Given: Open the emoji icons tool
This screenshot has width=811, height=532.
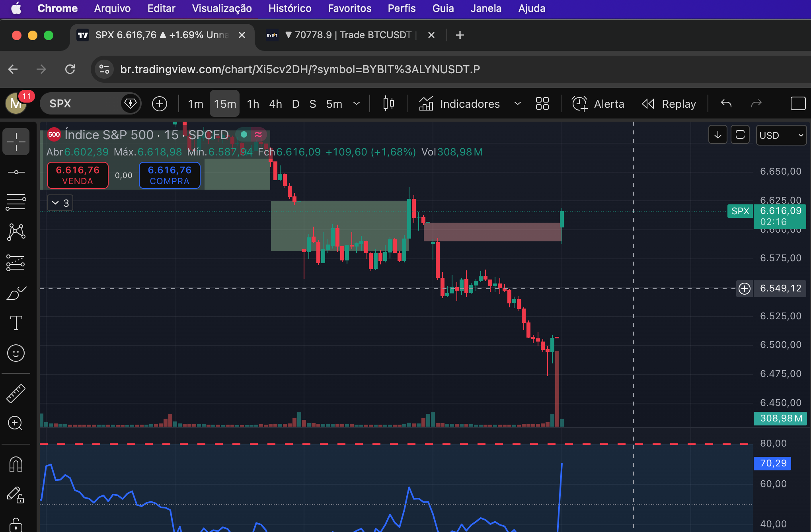Looking at the screenshot, I should [16, 353].
